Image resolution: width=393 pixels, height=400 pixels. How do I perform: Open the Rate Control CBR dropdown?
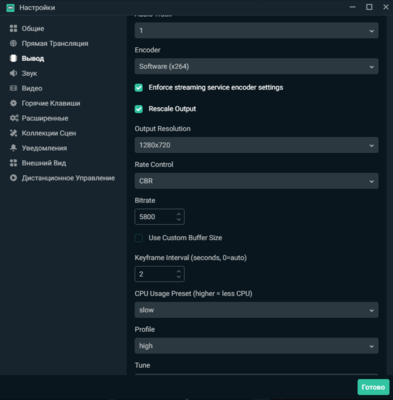pyautogui.click(x=256, y=181)
